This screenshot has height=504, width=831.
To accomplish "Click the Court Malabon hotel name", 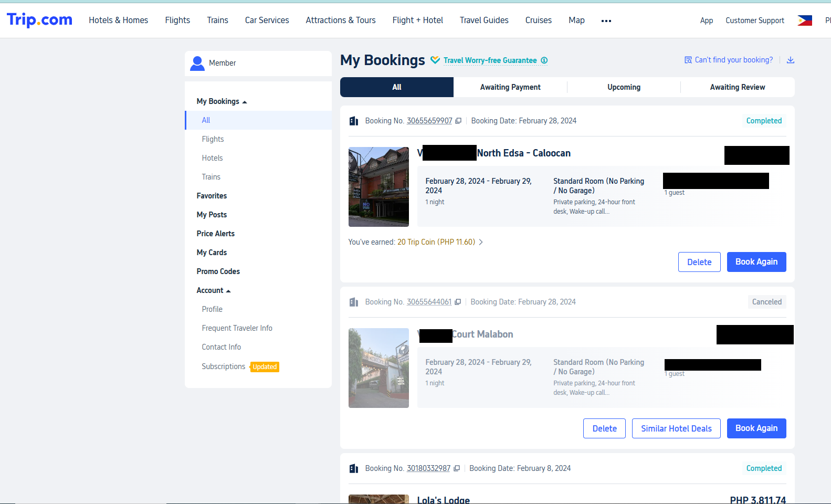I will point(465,334).
